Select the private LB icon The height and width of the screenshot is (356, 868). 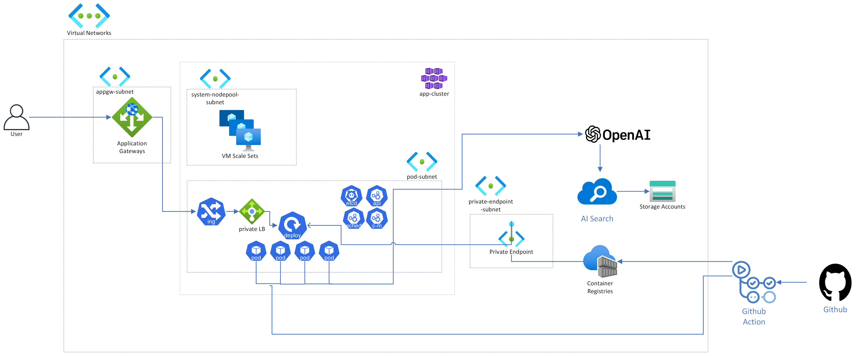pyautogui.click(x=252, y=211)
